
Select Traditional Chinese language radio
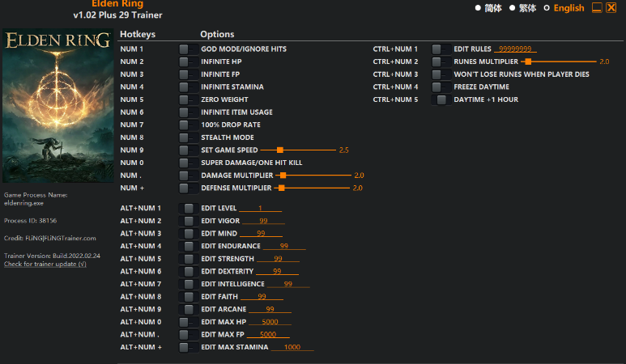(512, 8)
